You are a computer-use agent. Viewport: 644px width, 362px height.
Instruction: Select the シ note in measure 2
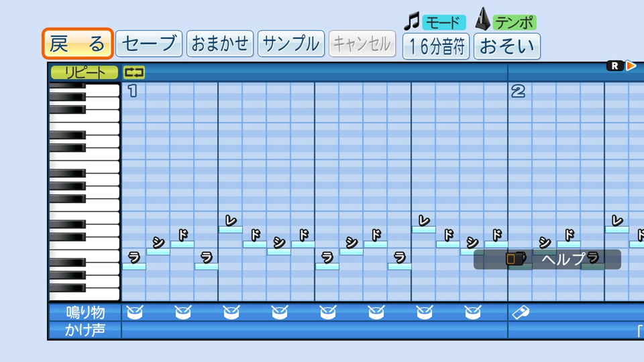[545, 251]
